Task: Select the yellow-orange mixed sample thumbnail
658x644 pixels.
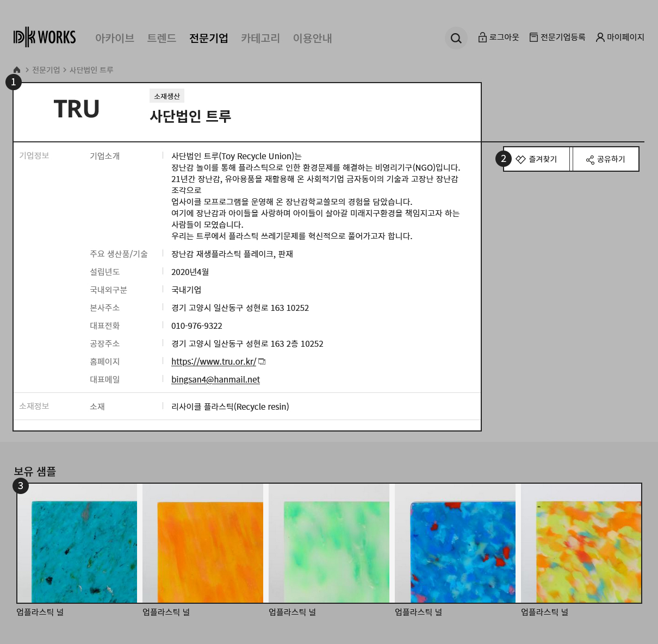Action: [x=581, y=543]
